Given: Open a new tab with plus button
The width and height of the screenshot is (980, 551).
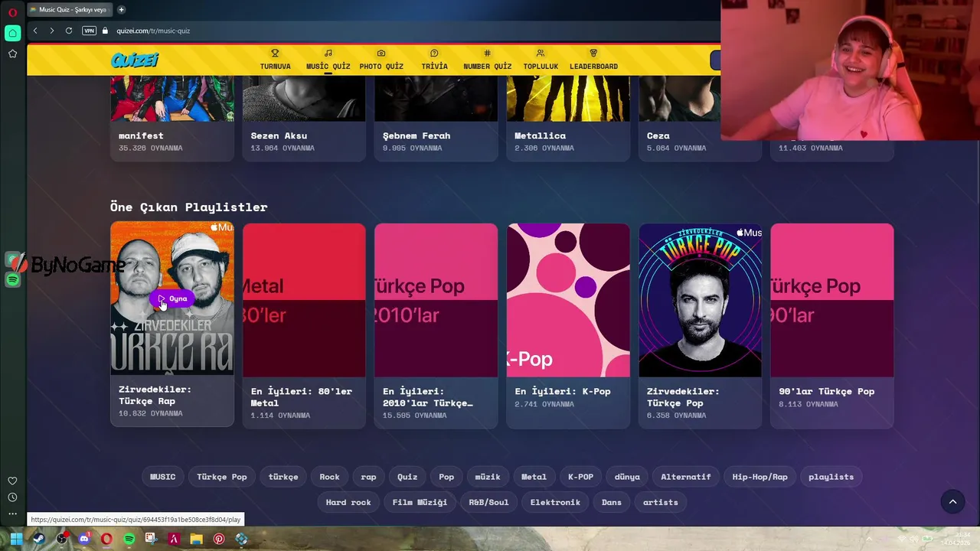Looking at the screenshot, I should point(121,10).
